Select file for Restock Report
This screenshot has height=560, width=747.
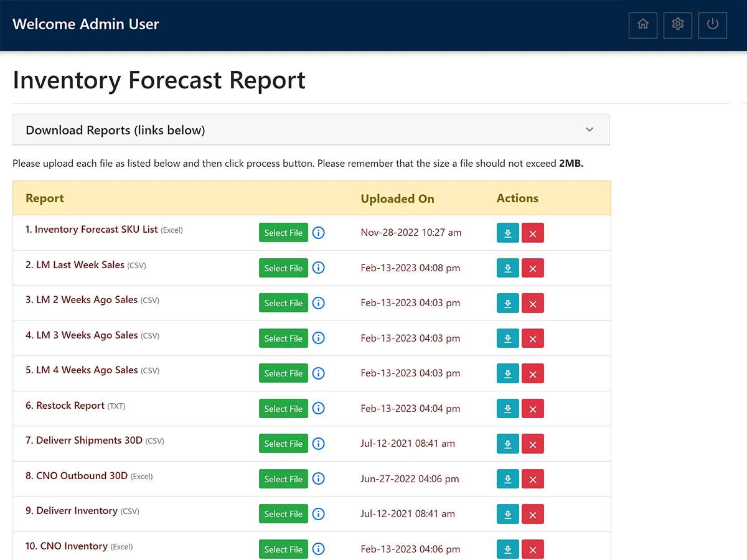point(283,409)
